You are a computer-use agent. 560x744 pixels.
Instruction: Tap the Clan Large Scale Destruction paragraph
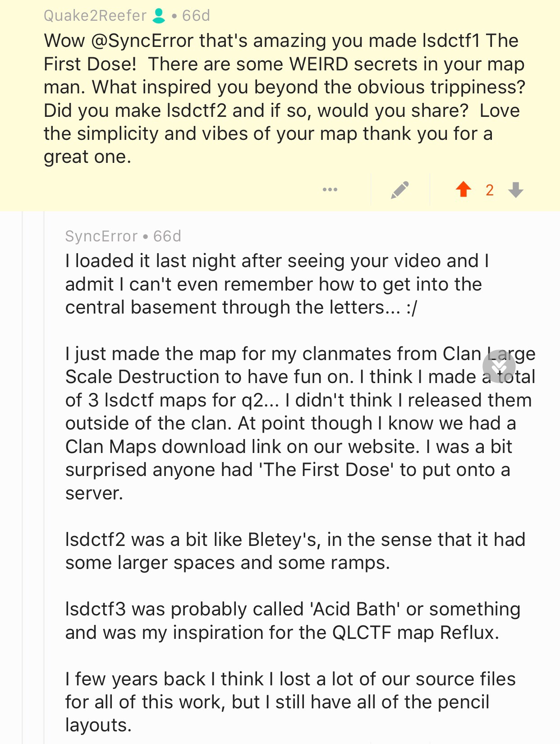[x=271, y=423]
